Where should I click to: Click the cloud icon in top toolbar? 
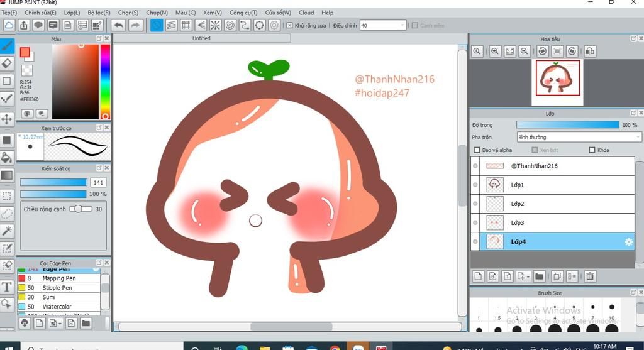[9, 25]
